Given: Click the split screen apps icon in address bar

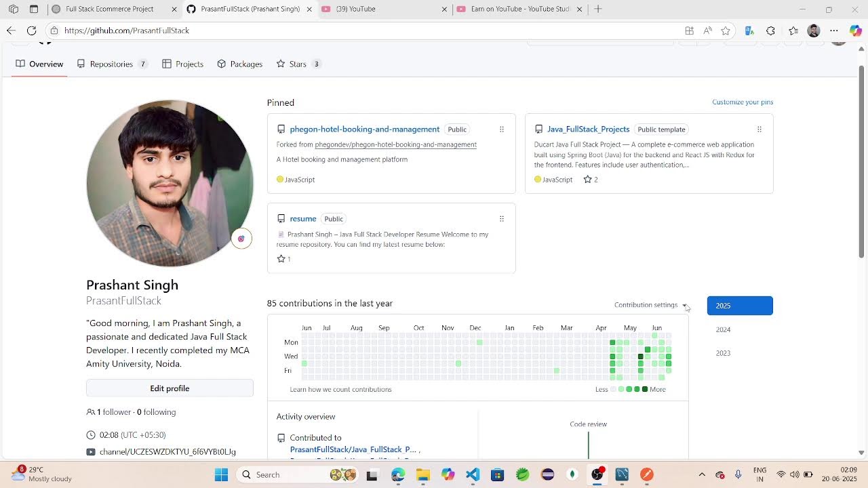Looking at the screenshot, I should click(x=689, y=30).
